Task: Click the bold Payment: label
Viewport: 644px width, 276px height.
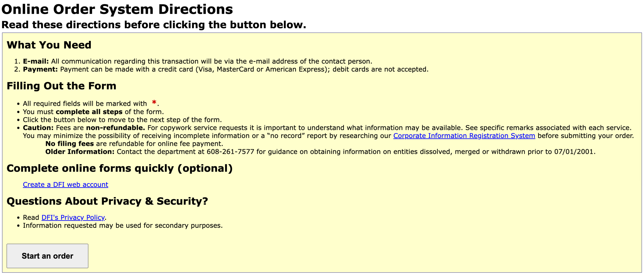Action: [x=40, y=69]
